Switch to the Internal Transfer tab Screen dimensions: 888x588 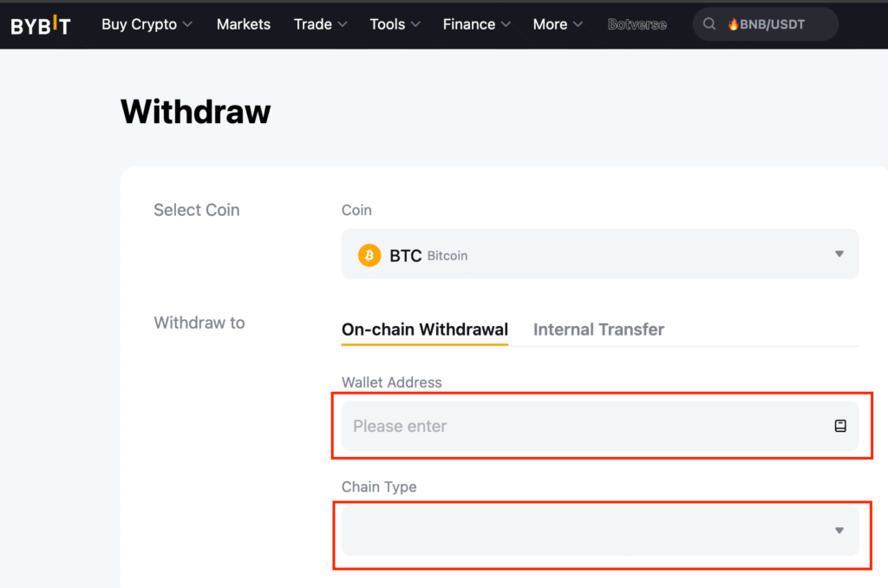[598, 330]
